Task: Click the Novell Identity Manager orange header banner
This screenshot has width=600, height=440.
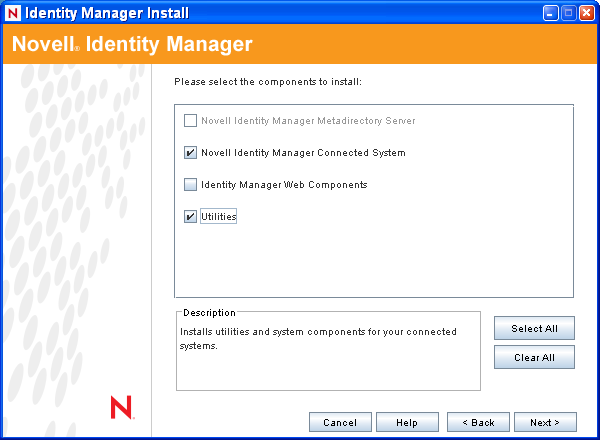Action: [300, 45]
